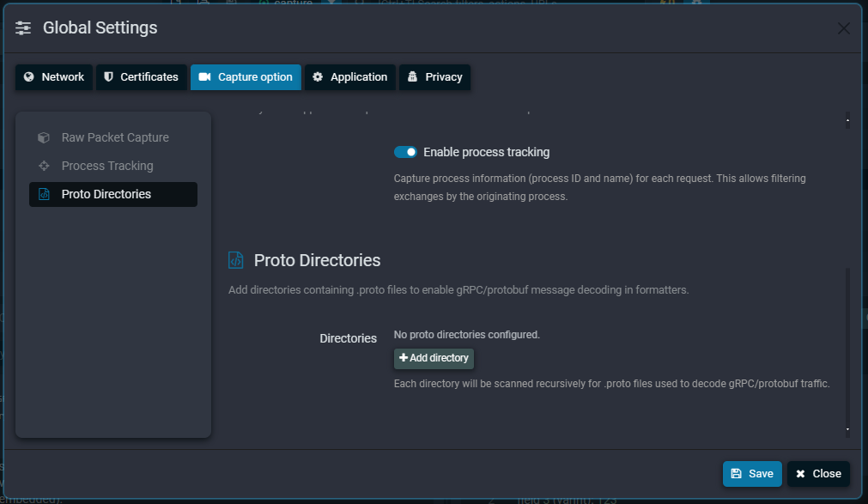Disable the Enable process tracking toggle

pyautogui.click(x=404, y=151)
